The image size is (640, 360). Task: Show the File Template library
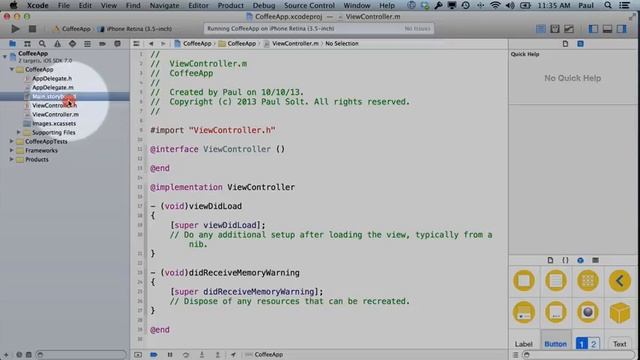pyautogui.click(x=550, y=260)
